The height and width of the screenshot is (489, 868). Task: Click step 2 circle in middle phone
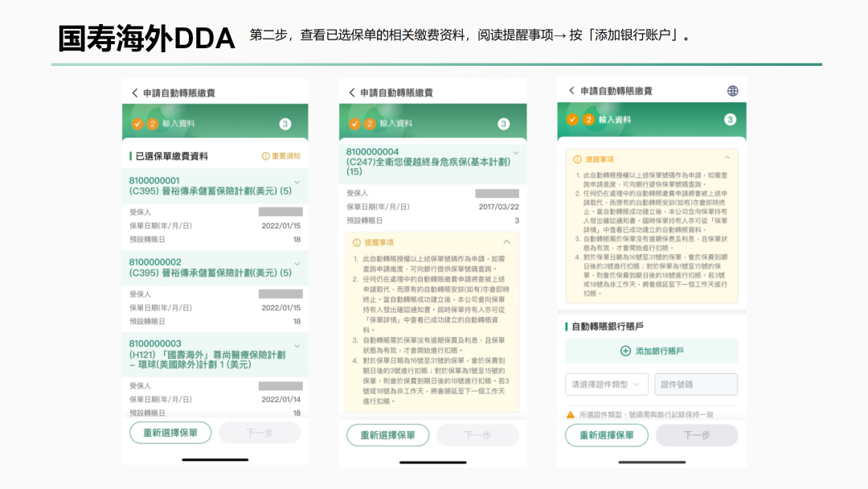click(x=370, y=124)
